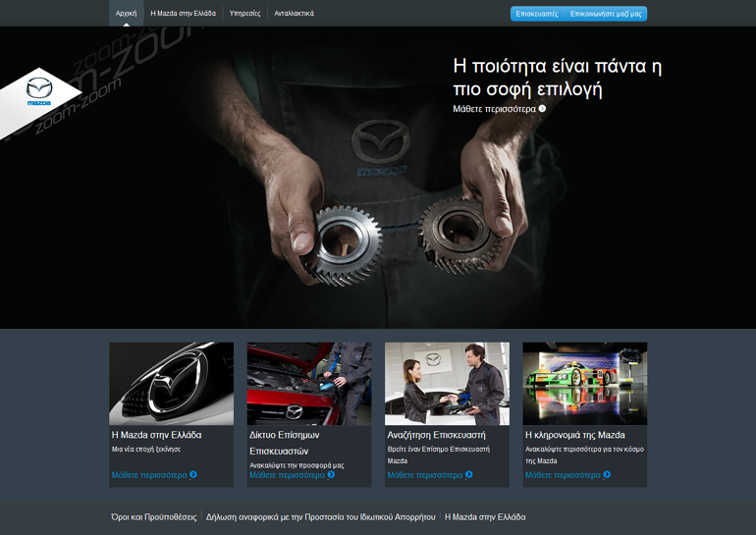This screenshot has width=756, height=535.
Task: Open the customer and mechanic thumbnail
Action: coord(447,383)
